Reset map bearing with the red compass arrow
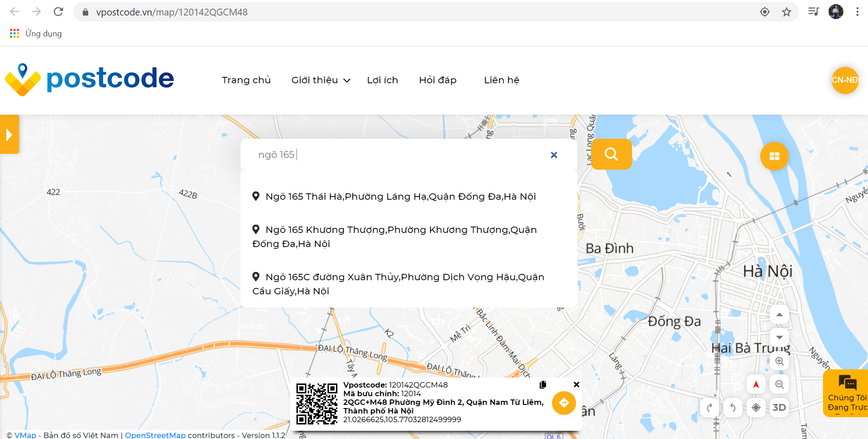This screenshot has width=868, height=439. tap(756, 384)
